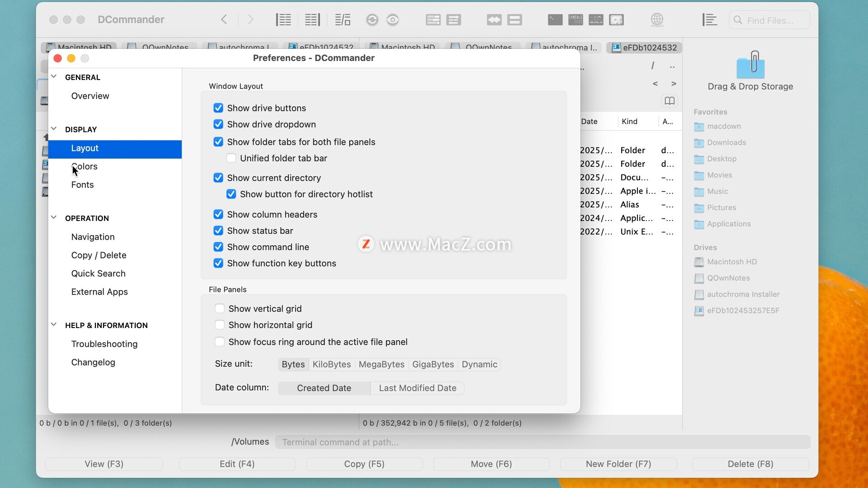Set size unit to MegaBytes
868x488 pixels.
pos(382,364)
